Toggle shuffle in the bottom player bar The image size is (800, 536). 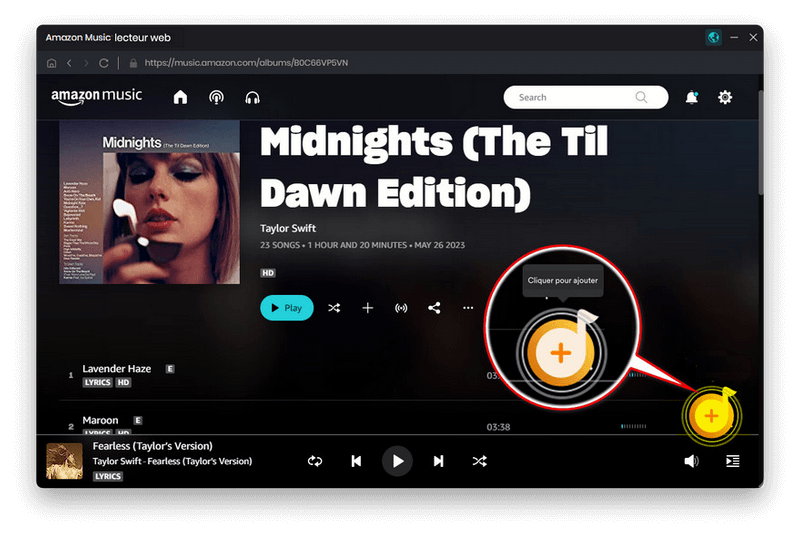(480, 461)
